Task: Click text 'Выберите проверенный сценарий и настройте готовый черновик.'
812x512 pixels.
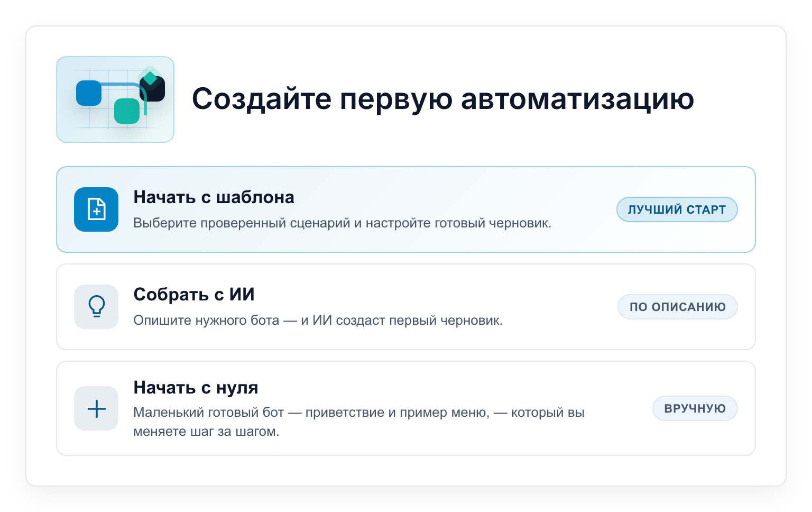Action: [342, 223]
